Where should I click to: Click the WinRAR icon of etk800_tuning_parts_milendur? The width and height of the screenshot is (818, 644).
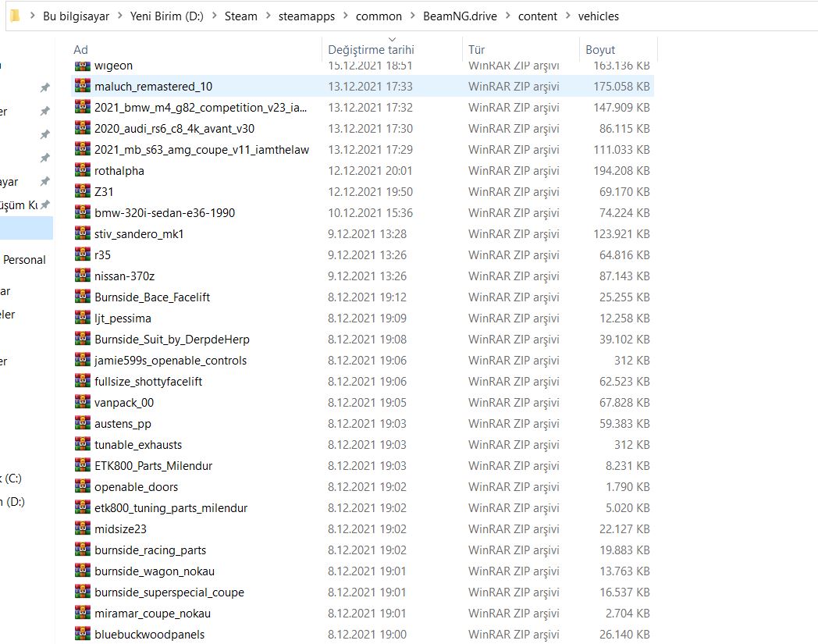[x=83, y=507]
